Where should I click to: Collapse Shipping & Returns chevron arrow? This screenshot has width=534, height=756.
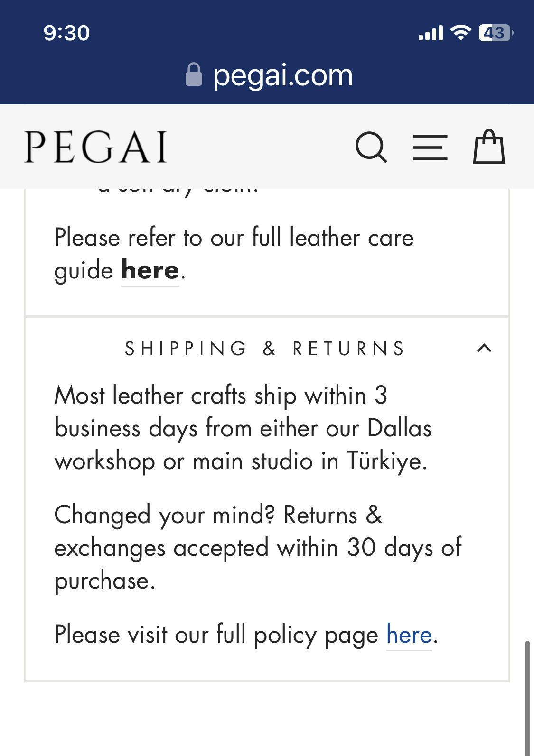[484, 348]
